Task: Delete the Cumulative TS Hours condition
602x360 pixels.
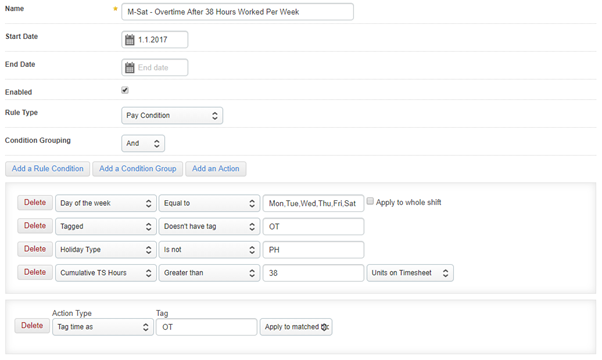Action: coord(35,272)
